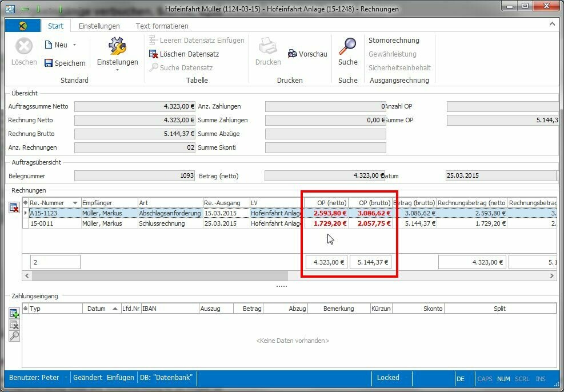Screen dimensions: 564x392
Task: Create a Stornorechnung
Action: tap(394, 40)
